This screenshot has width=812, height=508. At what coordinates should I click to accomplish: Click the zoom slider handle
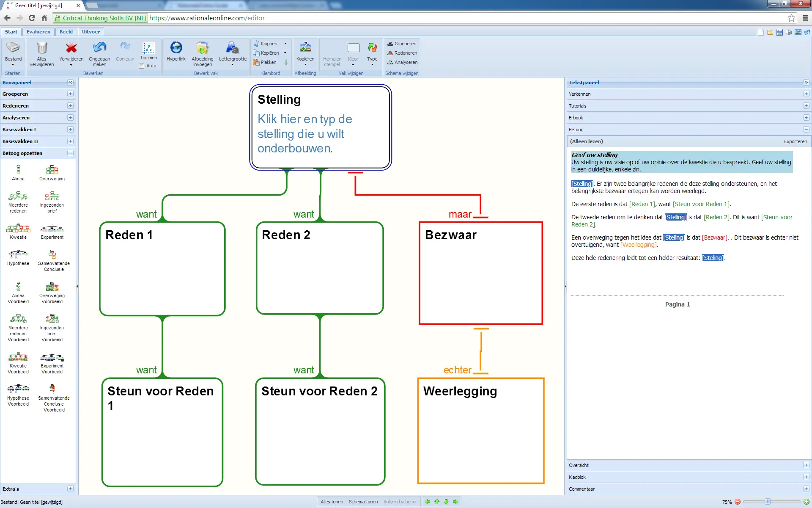[768, 502]
